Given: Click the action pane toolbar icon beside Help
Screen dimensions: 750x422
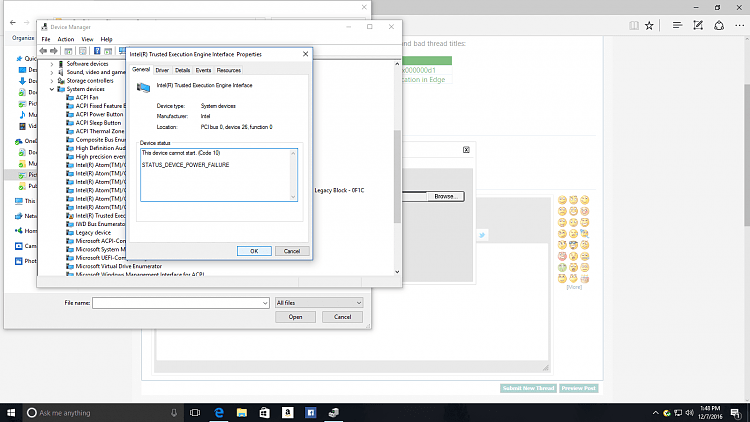Looking at the screenshot, I should (108, 51).
